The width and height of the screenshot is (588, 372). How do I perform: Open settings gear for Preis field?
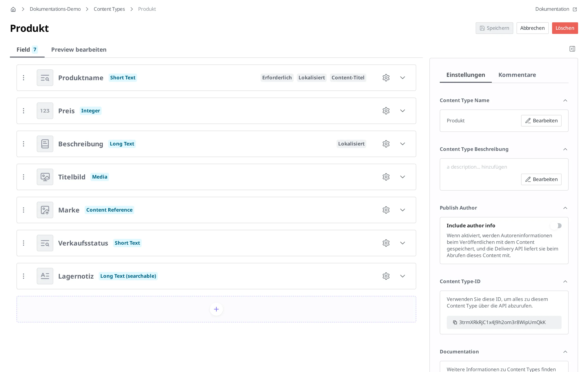coord(386,111)
